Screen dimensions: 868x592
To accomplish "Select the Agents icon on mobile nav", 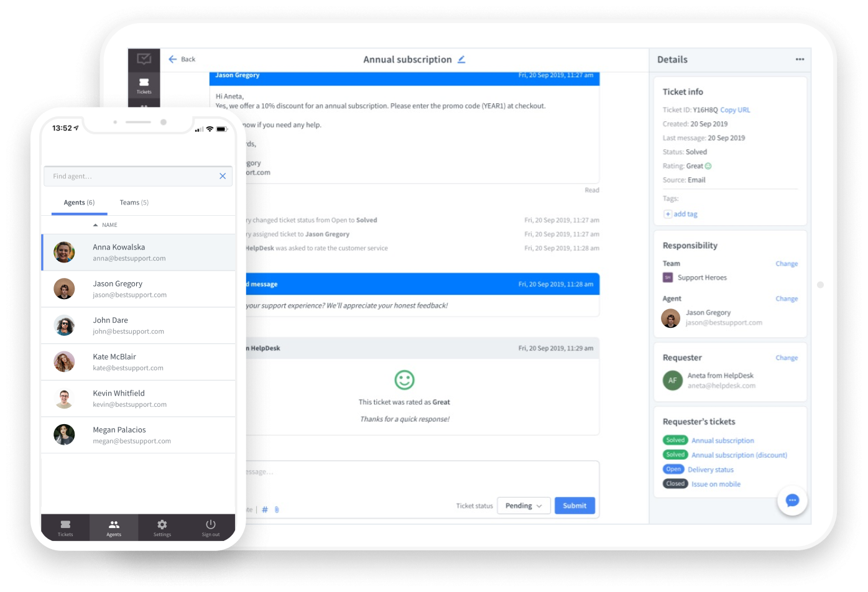I will pos(114,527).
